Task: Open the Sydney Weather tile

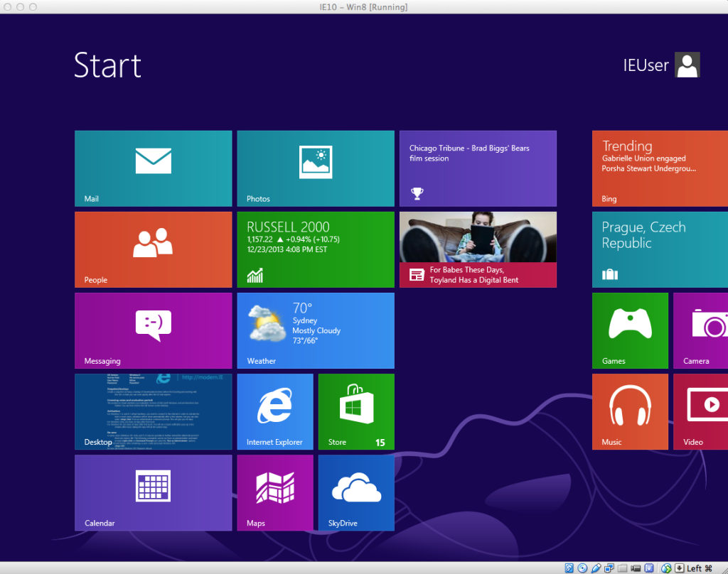Action: point(316,330)
